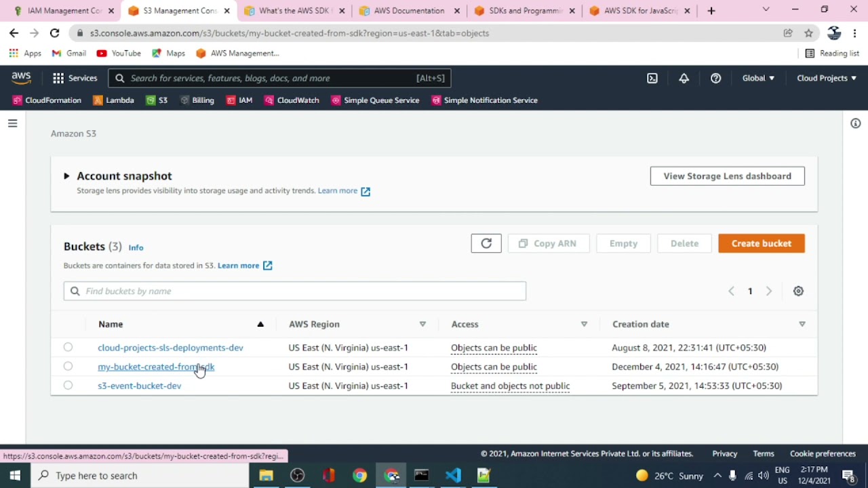The image size is (868, 488).
Task: Open a new browser tab
Action: click(711, 11)
